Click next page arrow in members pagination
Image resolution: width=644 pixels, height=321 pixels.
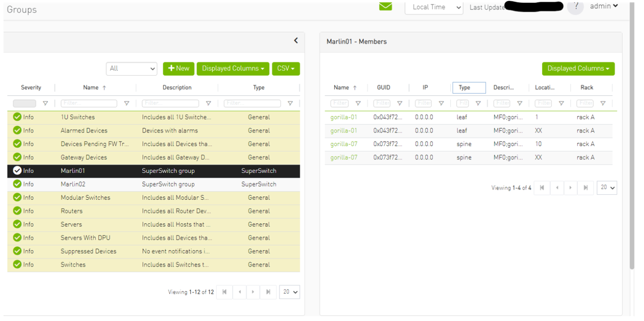(x=571, y=188)
